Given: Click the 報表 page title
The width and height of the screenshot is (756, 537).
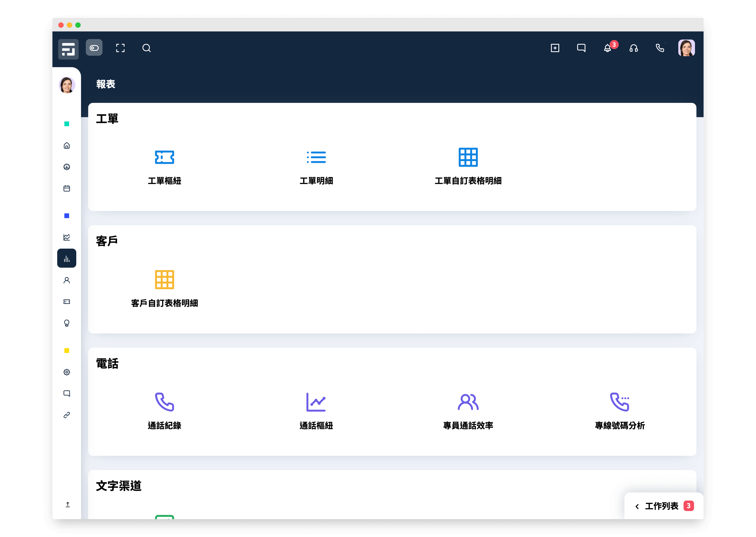Looking at the screenshot, I should click(106, 84).
